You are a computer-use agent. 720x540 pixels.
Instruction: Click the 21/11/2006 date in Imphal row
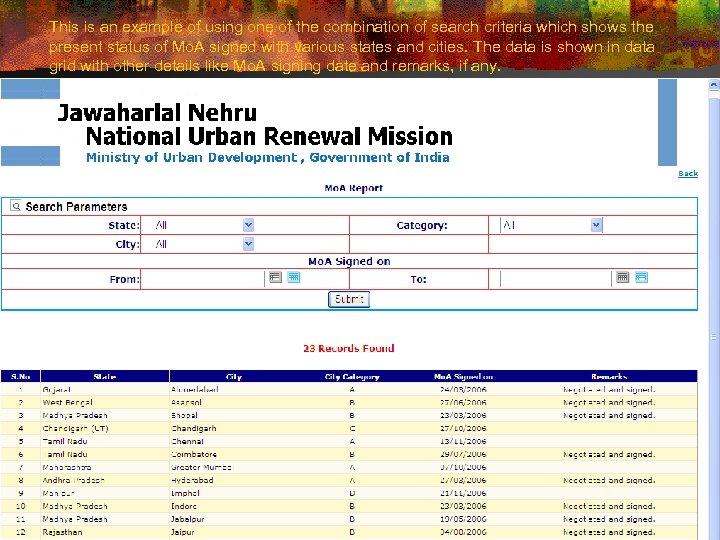click(x=463, y=493)
